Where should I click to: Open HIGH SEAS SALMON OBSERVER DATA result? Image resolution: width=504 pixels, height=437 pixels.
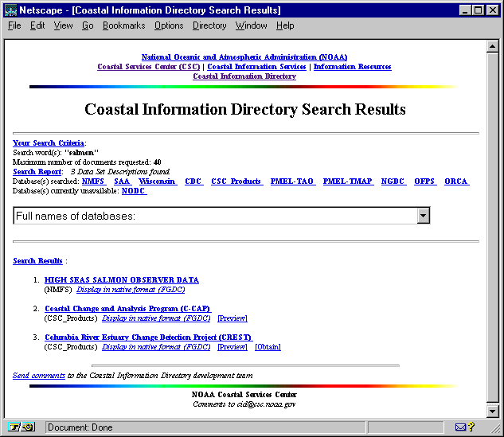tap(122, 280)
